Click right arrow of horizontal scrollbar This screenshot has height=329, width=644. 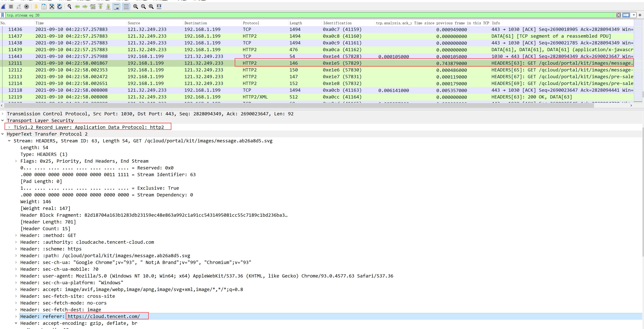point(631,105)
